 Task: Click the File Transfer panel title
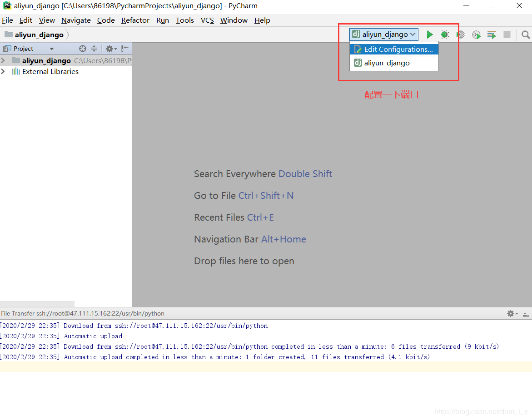coord(82,314)
